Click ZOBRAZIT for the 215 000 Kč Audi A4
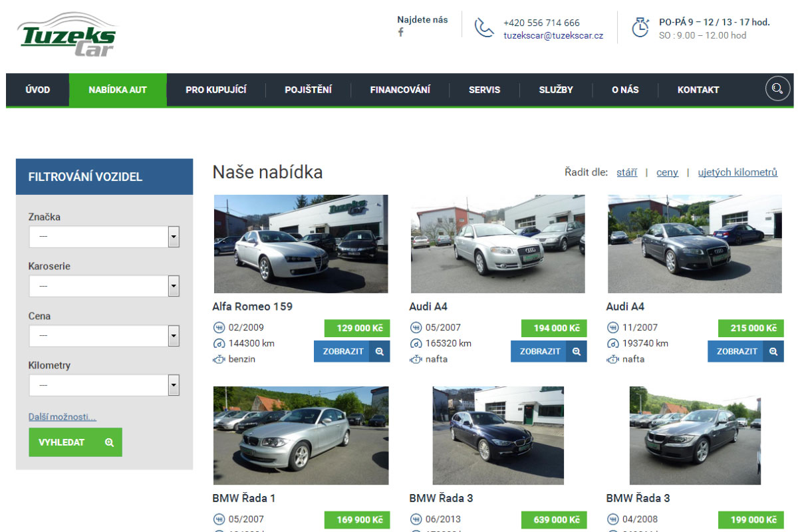 [745, 351]
